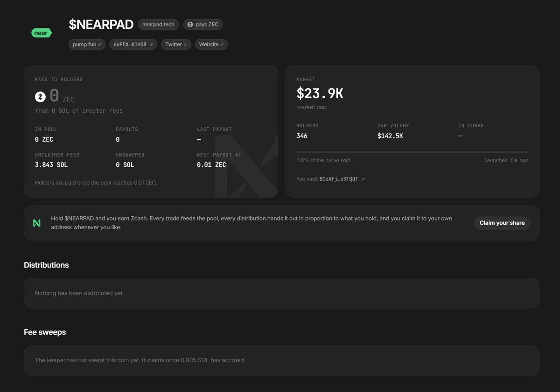Click the Claim your share button
The width and height of the screenshot is (560, 392).
coord(502,223)
